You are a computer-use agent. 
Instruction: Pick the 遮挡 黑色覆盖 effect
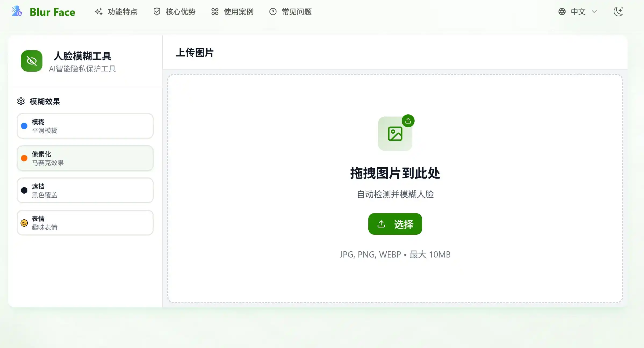click(85, 190)
